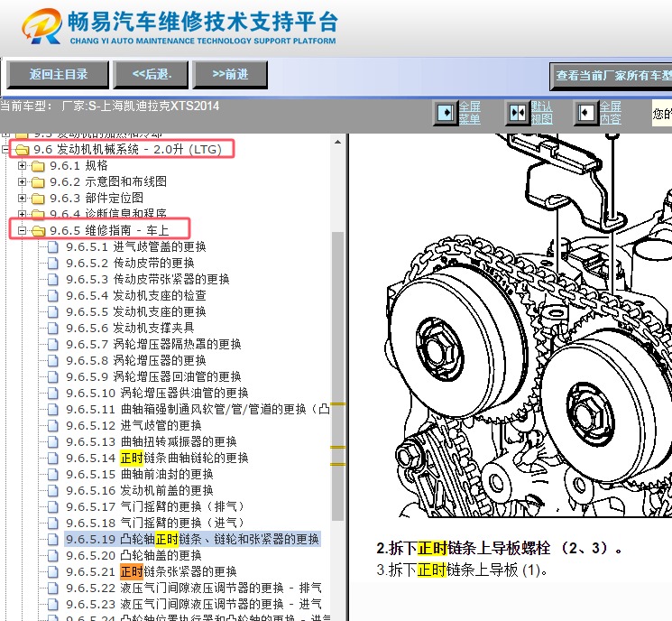Screen dimensions: 672x621
Task: Expand the 9.6.3 部件定位图 folder
Action: tap(22, 199)
